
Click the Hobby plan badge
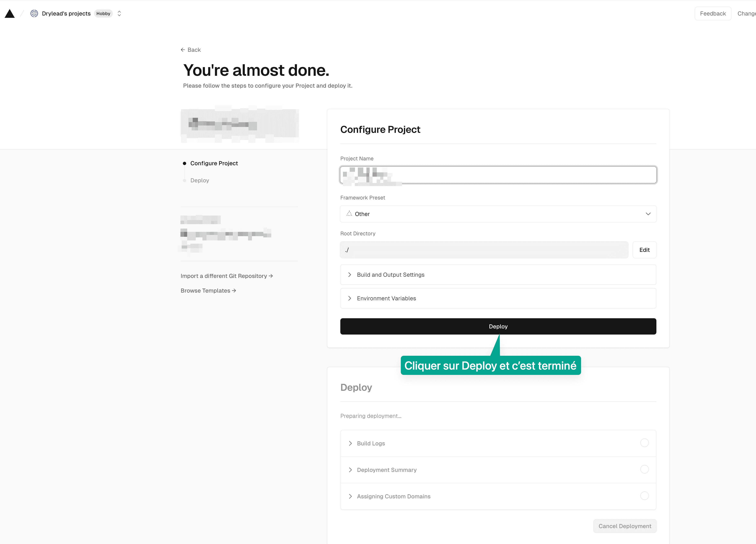tap(103, 14)
